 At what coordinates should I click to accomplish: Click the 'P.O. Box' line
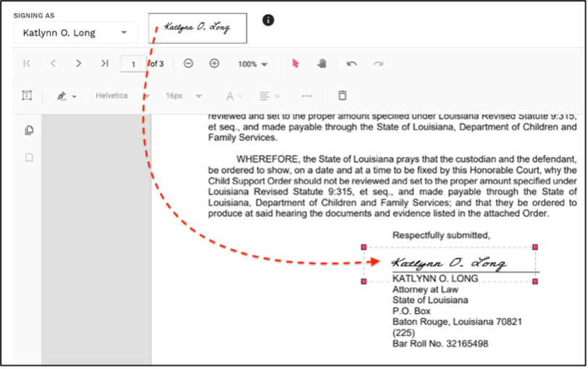(x=411, y=311)
